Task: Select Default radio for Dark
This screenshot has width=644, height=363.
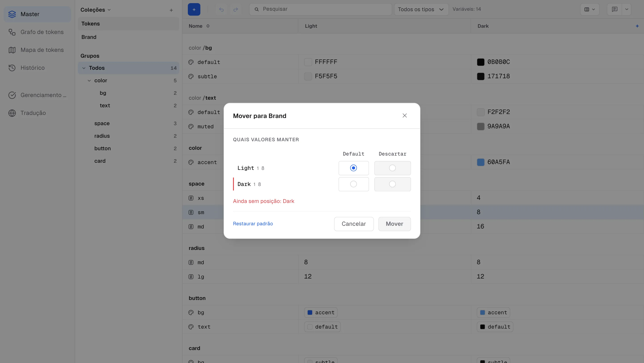Action: tap(353, 184)
